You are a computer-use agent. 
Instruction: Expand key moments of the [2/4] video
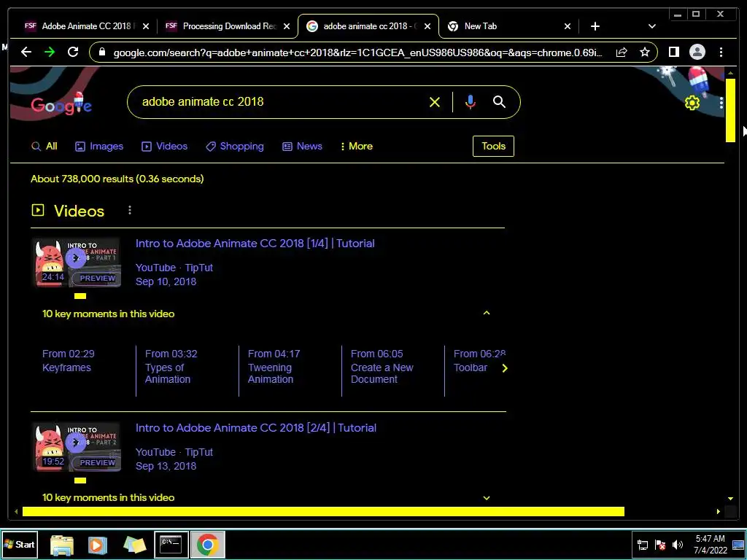click(x=487, y=497)
